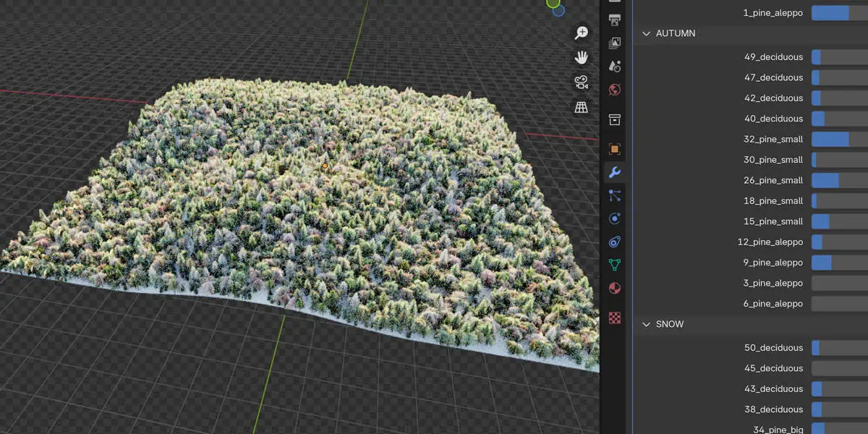Open the View Layer properties tab
The height and width of the screenshot is (434, 868).
pos(615,43)
